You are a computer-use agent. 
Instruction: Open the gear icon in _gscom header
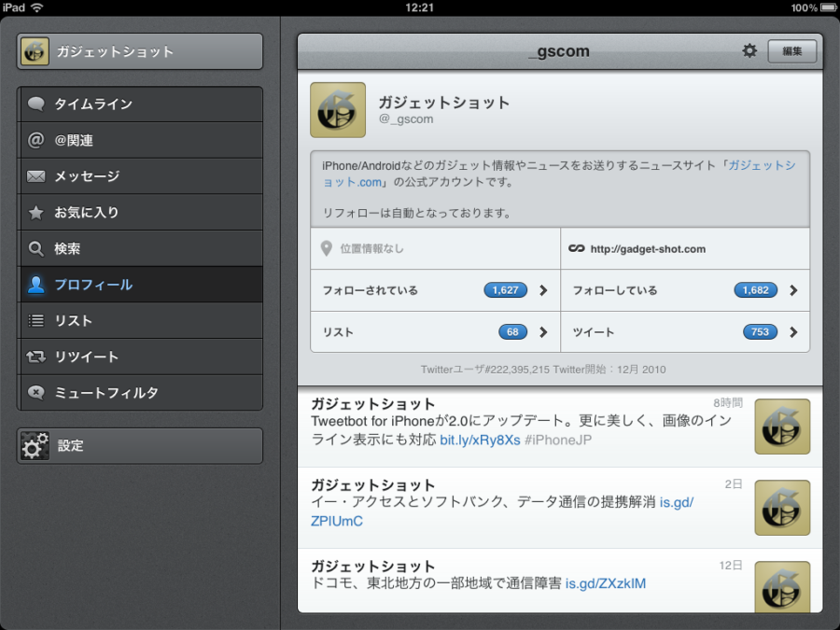[x=749, y=51]
